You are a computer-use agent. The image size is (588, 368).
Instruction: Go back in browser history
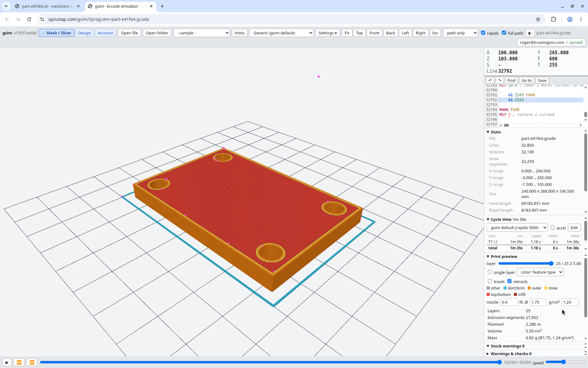point(7,19)
